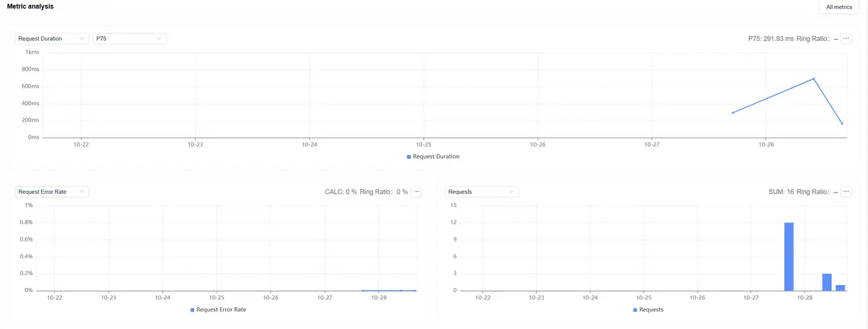Toggle the Request Duration series legend label

[x=436, y=156]
